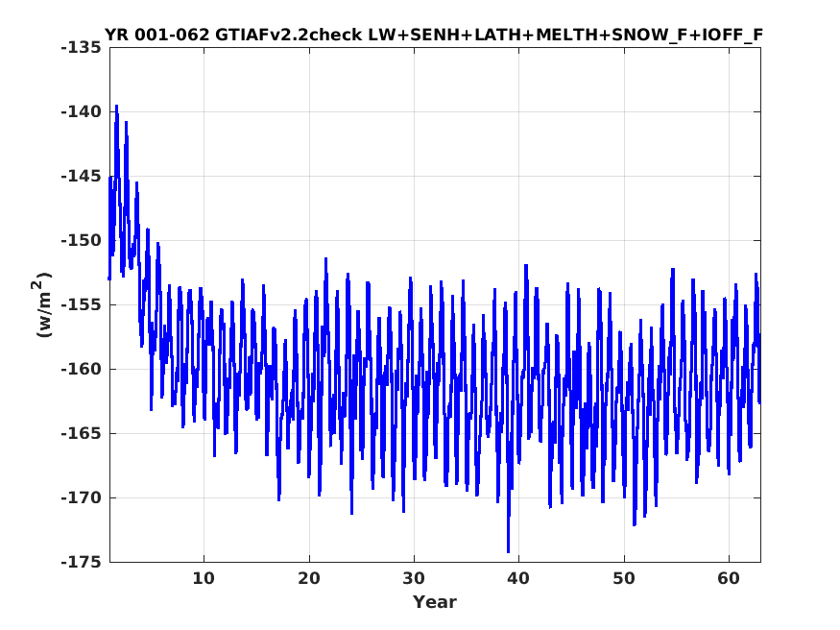Select the "60" x-axis tick label
840x630 pixels.
[729, 578]
